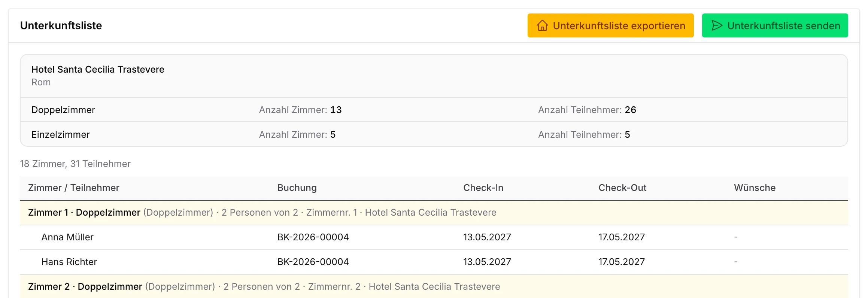Click the Wünsche column header
Viewport: 868px width, 298px height.
click(x=755, y=188)
